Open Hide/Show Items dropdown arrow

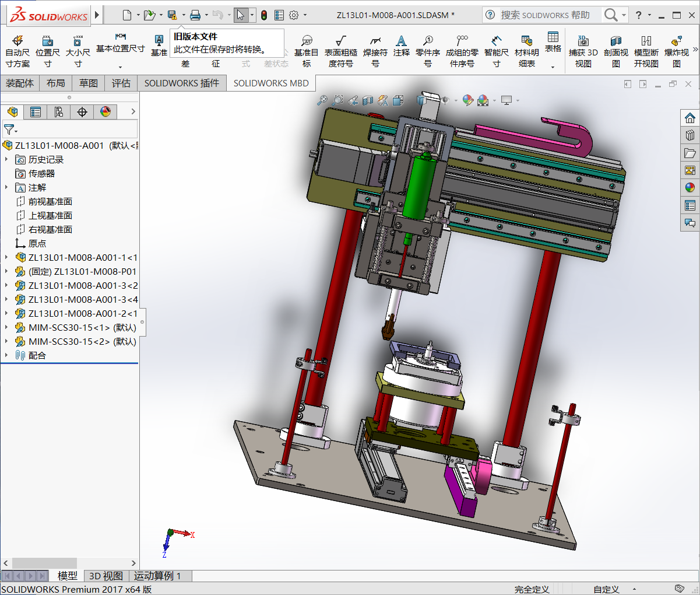click(456, 100)
